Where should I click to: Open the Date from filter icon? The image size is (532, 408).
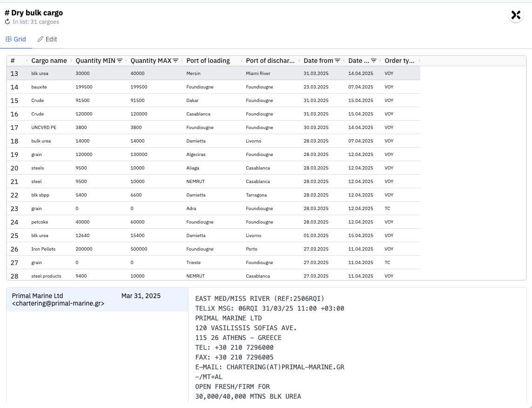337,61
